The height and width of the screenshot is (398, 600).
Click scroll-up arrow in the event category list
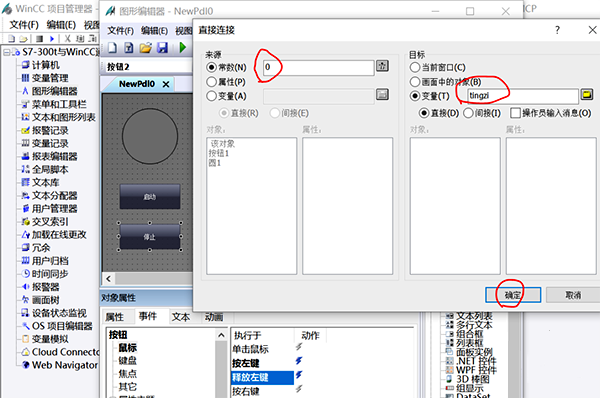click(x=221, y=336)
